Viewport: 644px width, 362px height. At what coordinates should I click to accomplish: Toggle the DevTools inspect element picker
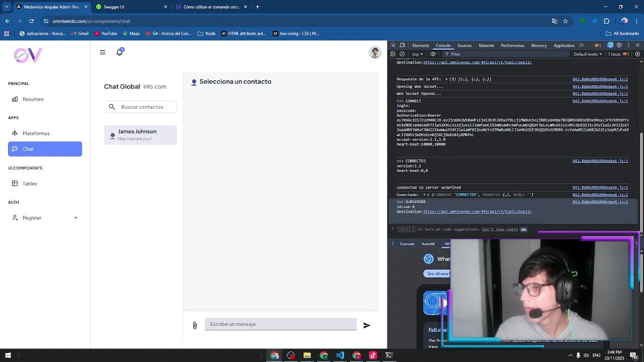(393, 45)
